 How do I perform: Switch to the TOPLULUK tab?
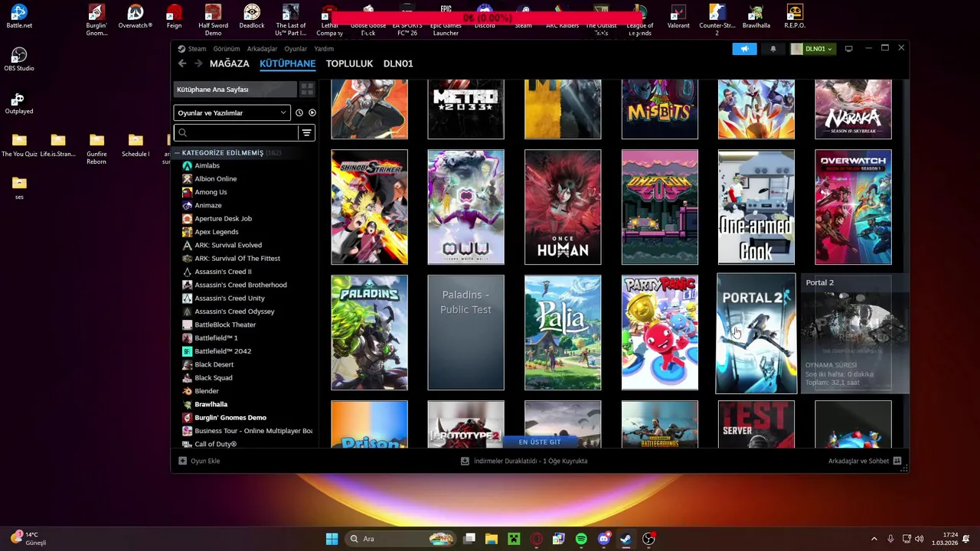click(x=349, y=64)
